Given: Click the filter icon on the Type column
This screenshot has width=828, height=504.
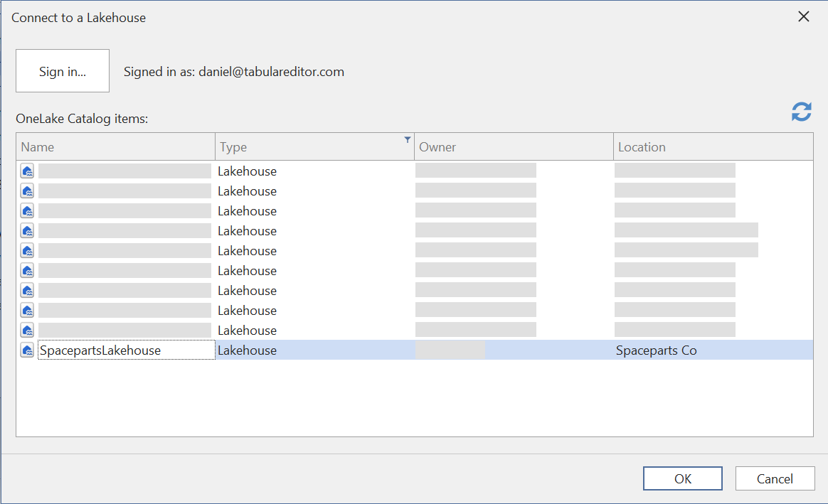Looking at the screenshot, I should 407,139.
